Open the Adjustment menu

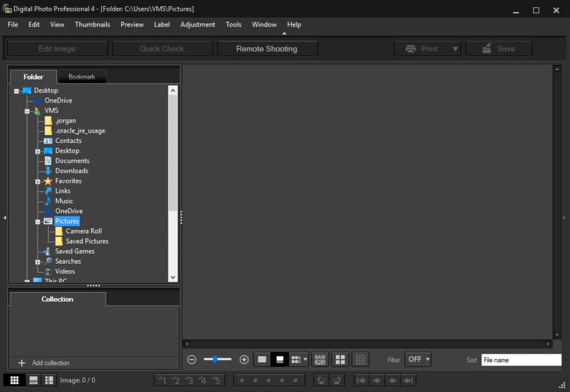click(198, 24)
